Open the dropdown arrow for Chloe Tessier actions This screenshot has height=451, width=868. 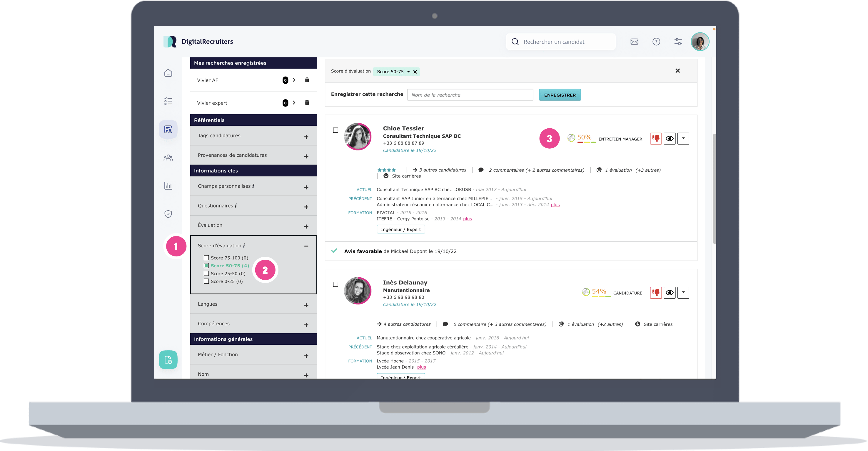coord(683,139)
